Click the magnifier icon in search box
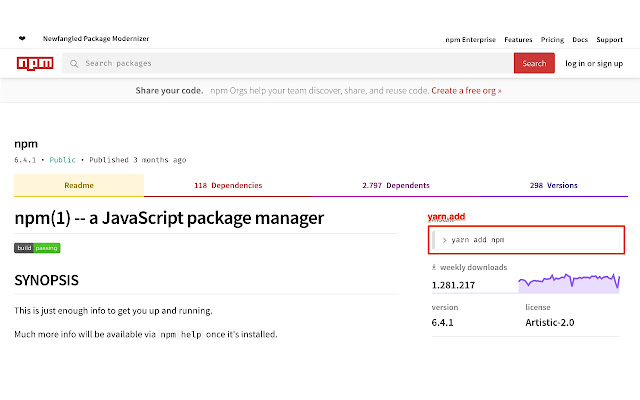This screenshot has width=640, height=400. point(74,64)
